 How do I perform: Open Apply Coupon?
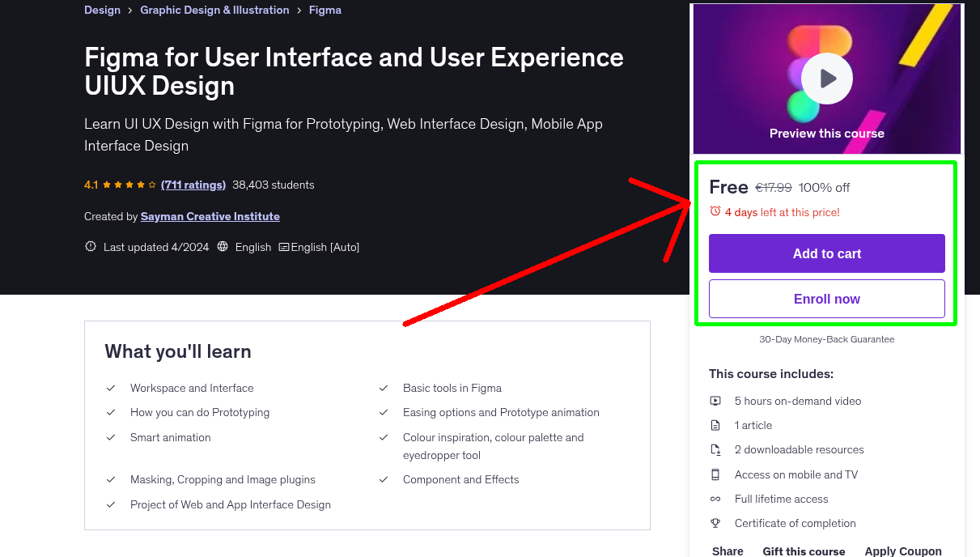(903, 551)
